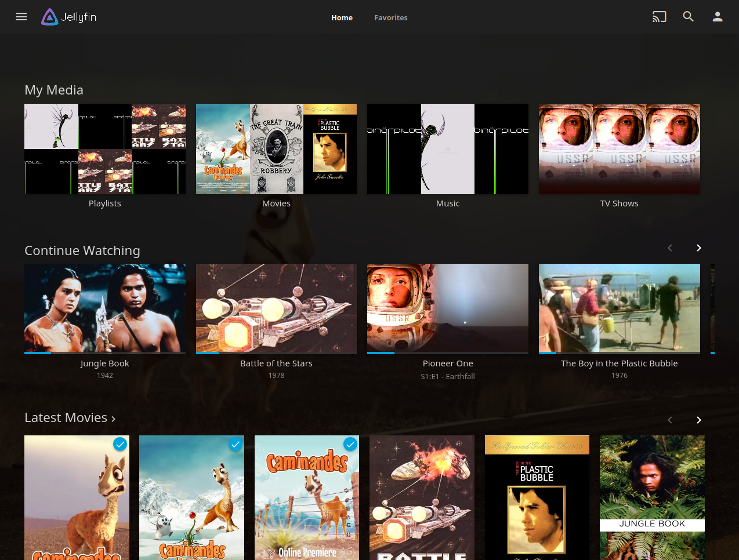Click the Music label
Image resolution: width=739 pixels, height=560 pixels.
click(x=448, y=203)
